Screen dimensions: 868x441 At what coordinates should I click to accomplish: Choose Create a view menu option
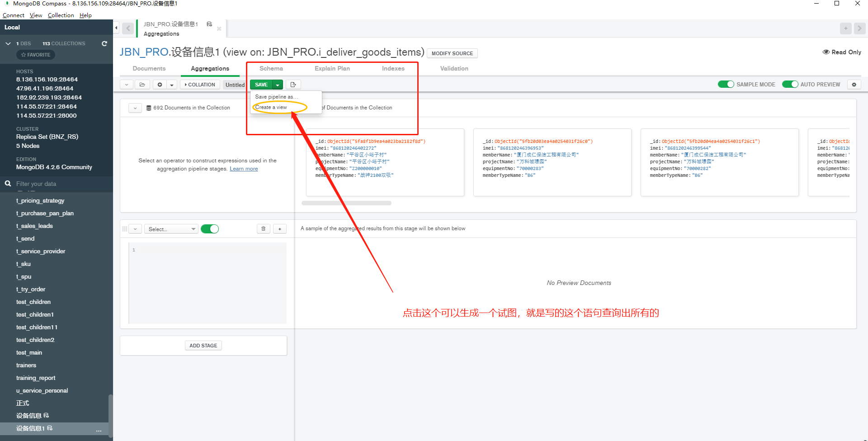coord(271,107)
